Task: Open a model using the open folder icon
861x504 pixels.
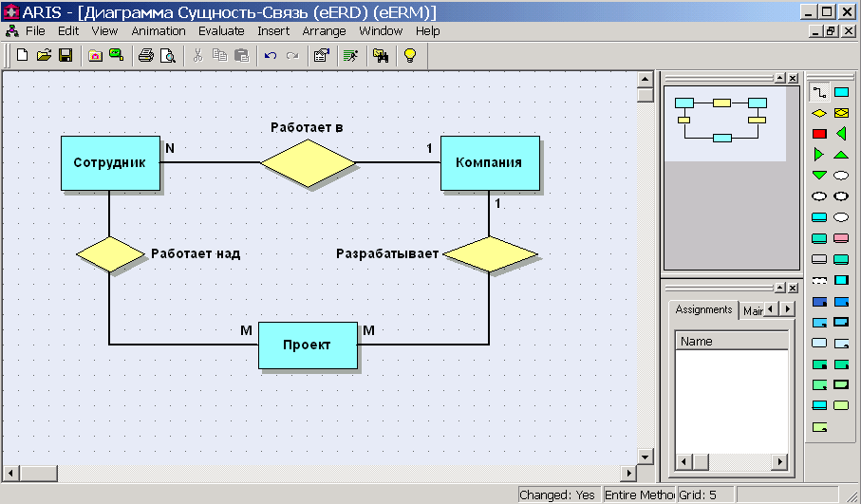Action: click(x=44, y=55)
